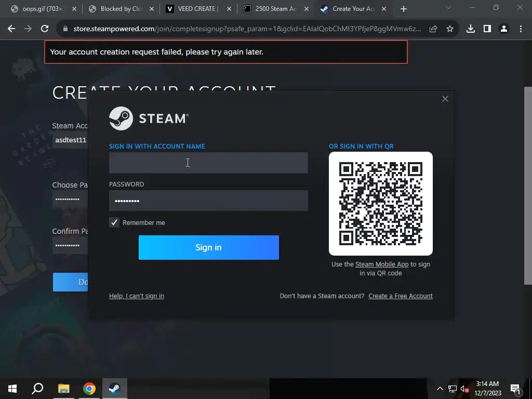532x399 pixels.
Task: Switch to the 2500 Steam Accounts tab
Action: click(275, 9)
